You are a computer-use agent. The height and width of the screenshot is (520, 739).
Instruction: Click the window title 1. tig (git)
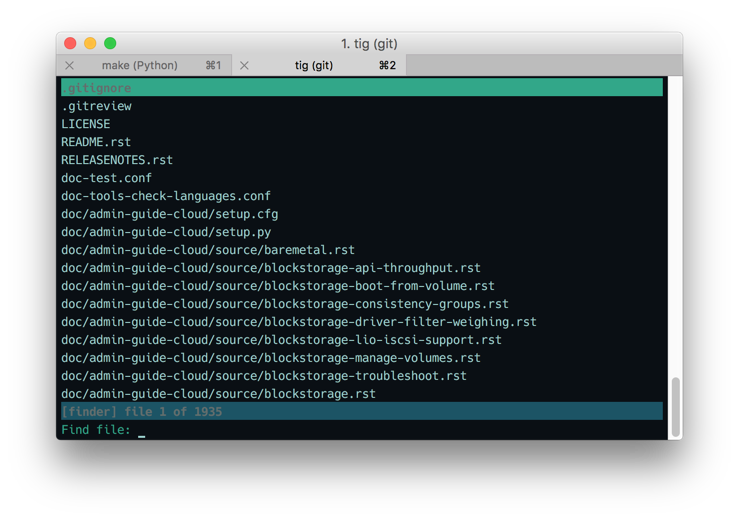coord(369,43)
